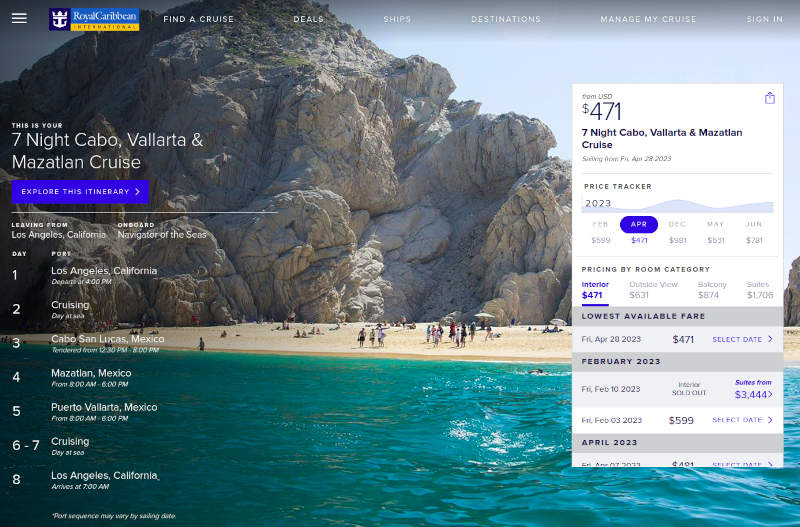Click the Fri, Feb 03 2023 sailing date

pos(612,420)
